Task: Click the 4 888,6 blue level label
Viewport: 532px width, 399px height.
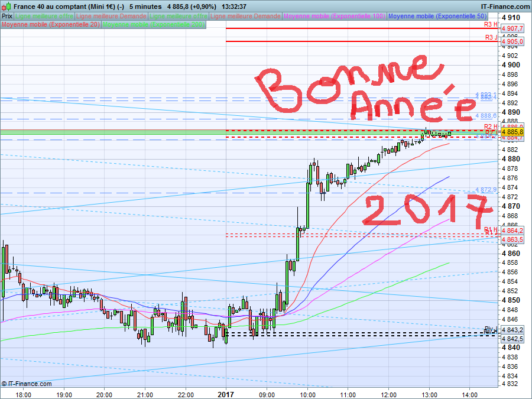Action: [486, 116]
